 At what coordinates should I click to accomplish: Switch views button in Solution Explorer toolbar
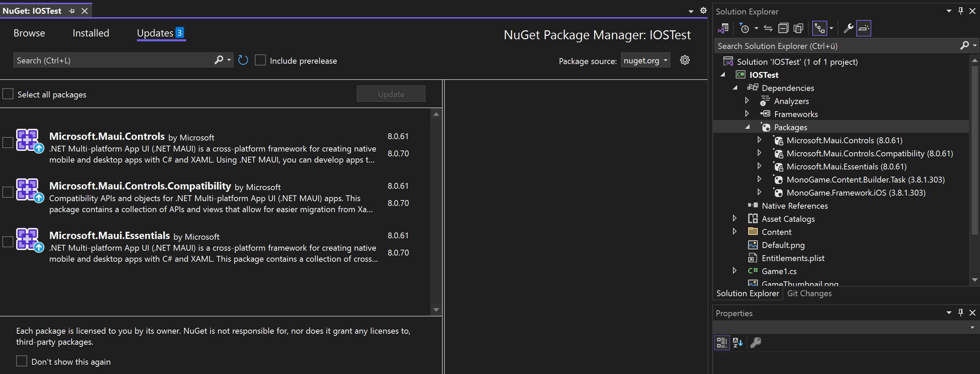tap(723, 28)
